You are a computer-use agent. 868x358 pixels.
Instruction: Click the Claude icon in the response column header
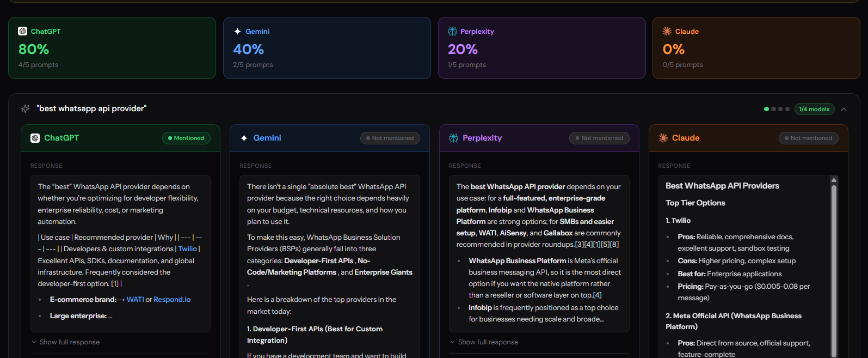click(663, 138)
